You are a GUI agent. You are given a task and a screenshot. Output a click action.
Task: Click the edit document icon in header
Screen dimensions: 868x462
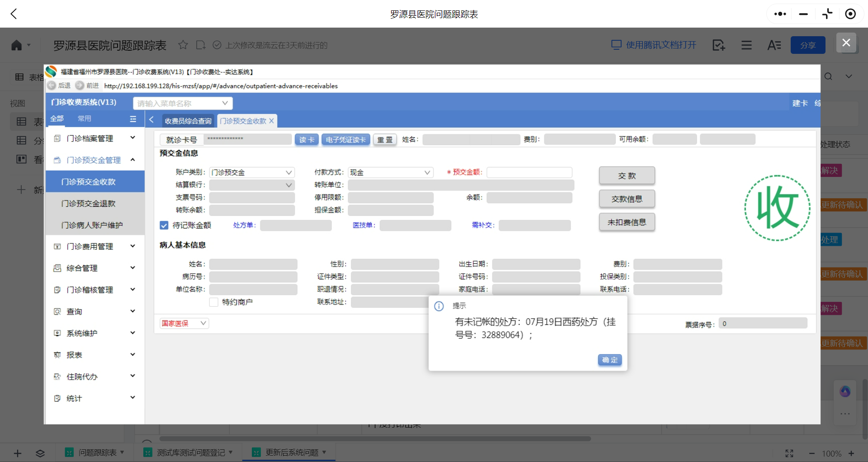719,45
